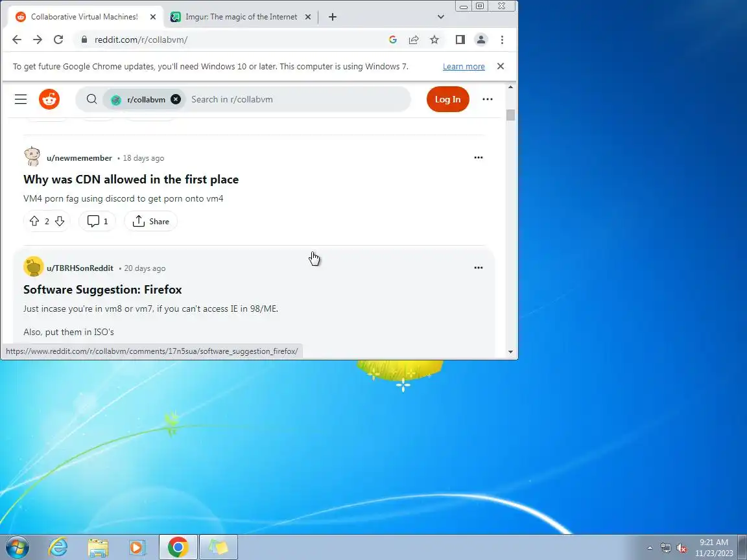Click the Learn more link
The image size is (747, 560).
click(x=464, y=67)
